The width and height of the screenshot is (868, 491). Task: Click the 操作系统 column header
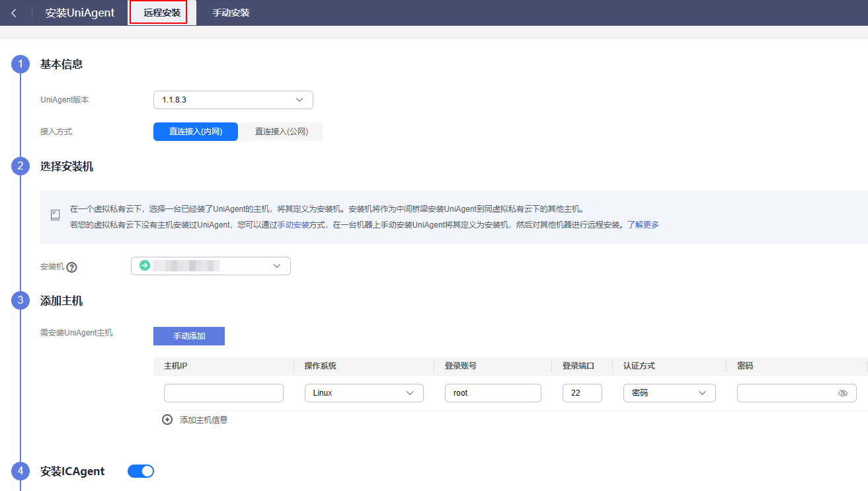320,366
